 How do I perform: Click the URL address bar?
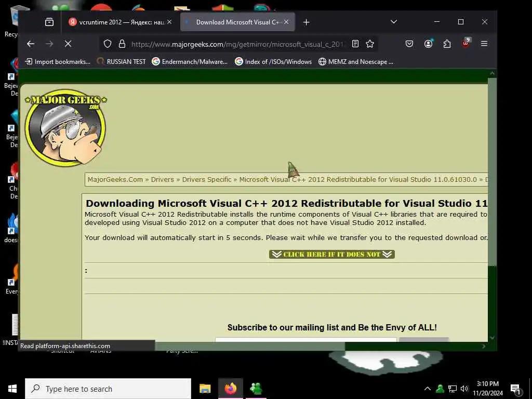tap(237, 44)
